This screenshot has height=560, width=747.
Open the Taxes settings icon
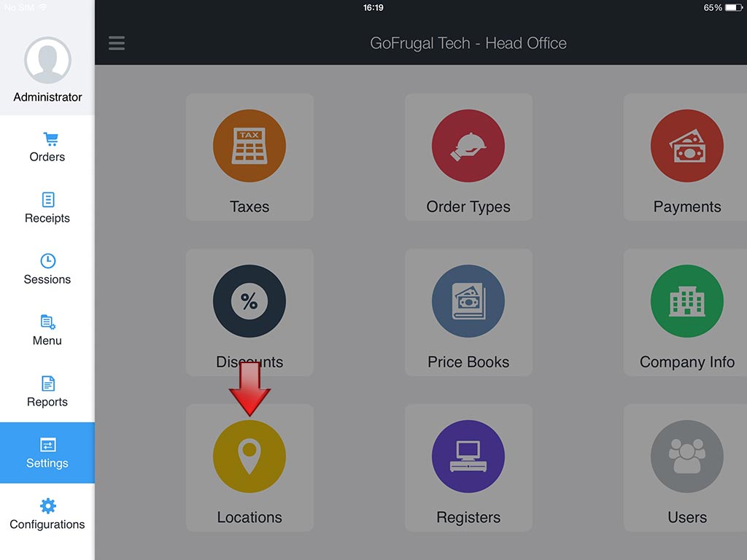pos(249,146)
